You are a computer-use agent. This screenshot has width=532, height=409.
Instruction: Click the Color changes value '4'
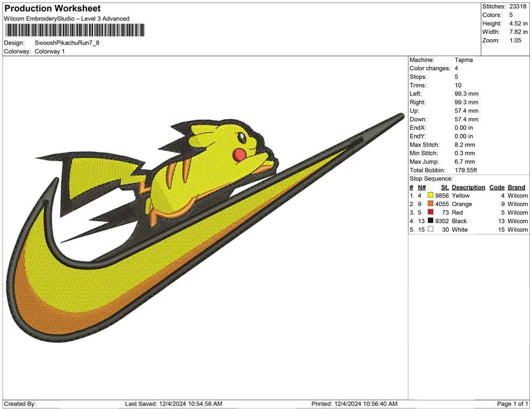tap(456, 69)
